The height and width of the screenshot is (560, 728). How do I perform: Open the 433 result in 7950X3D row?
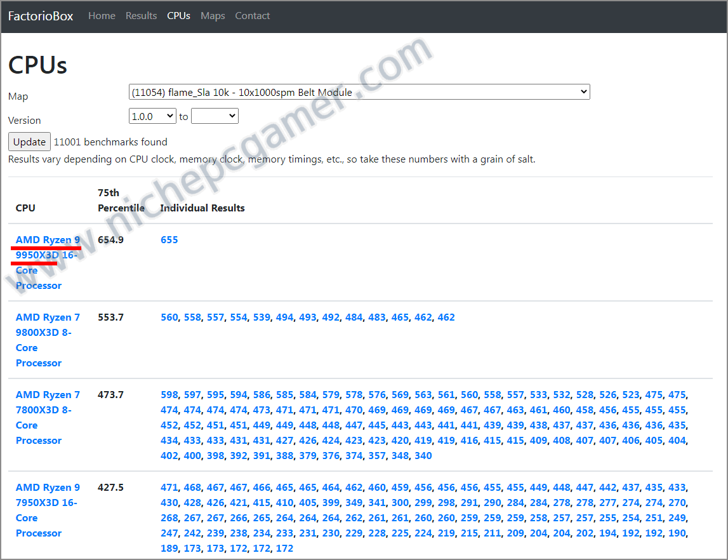click(677, 488)
